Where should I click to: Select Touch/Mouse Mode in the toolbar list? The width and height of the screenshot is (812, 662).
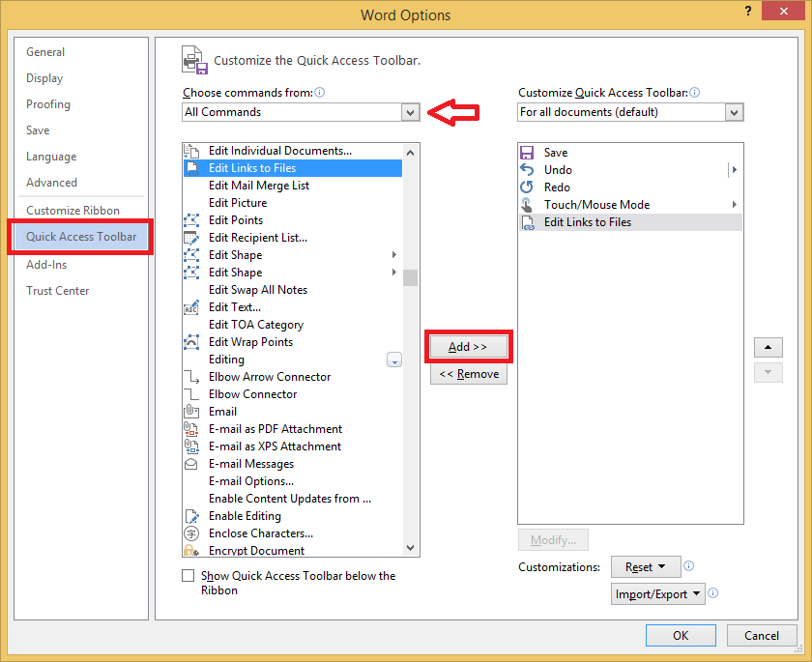point(583,204)
